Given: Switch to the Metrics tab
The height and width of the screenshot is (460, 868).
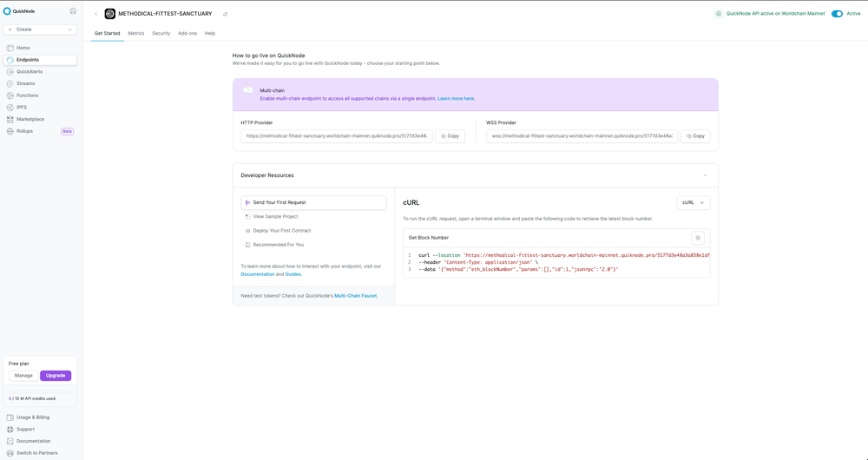Looking at the screenshot, I should click(136, 33).
